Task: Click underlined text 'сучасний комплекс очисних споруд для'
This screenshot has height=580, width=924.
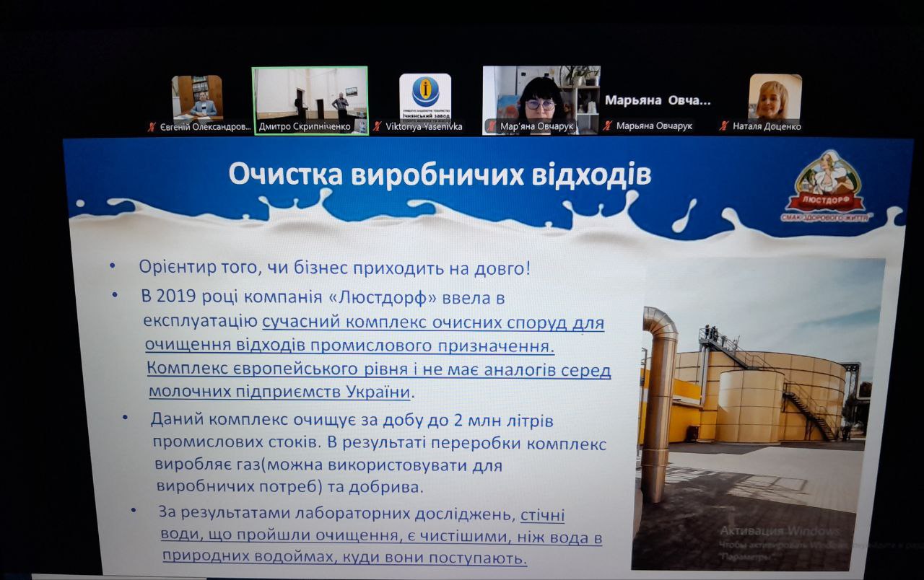Action: (x=433, y=322)
